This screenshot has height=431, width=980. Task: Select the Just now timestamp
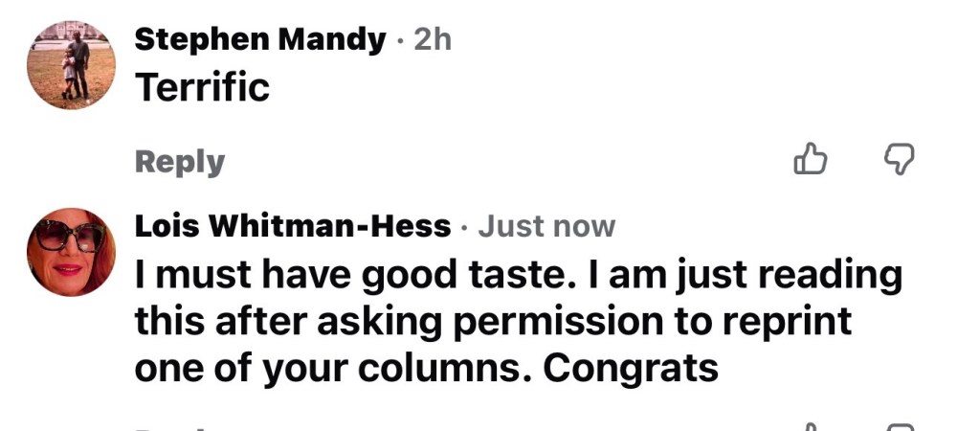[x=546, y=226]
